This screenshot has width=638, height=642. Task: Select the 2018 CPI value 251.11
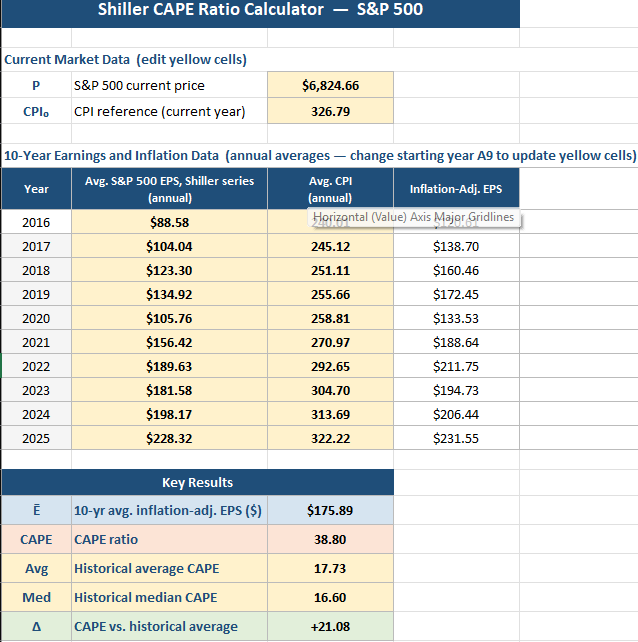click(330, 270)
